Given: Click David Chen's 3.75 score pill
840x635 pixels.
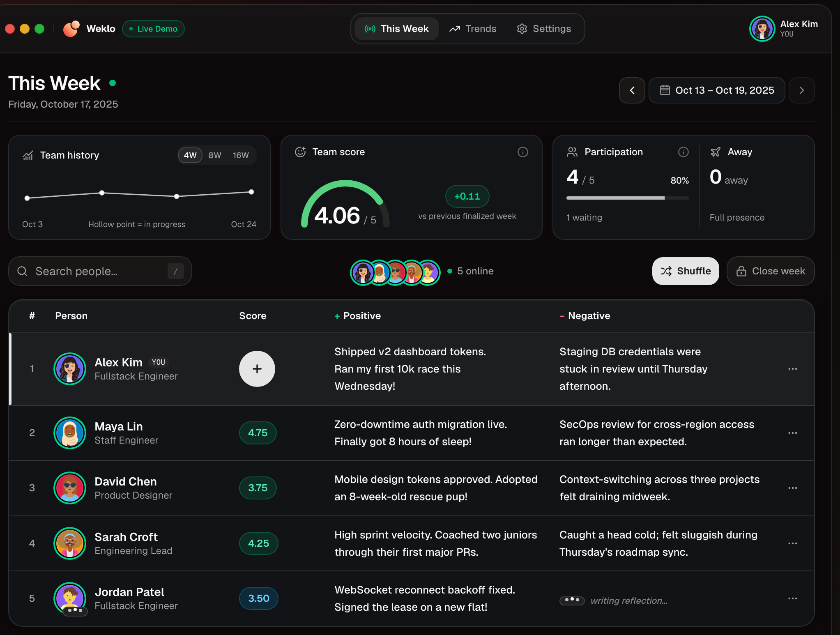Looking at the screenshot, I should [258, 488].
